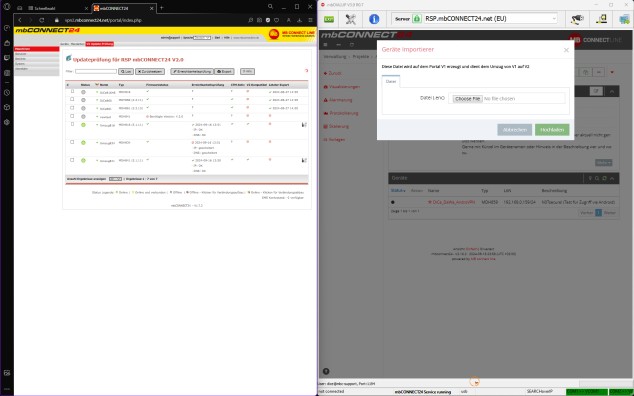Close the mbCONNECT24 browser tab

pyautogui.click(x=152, y=8)
